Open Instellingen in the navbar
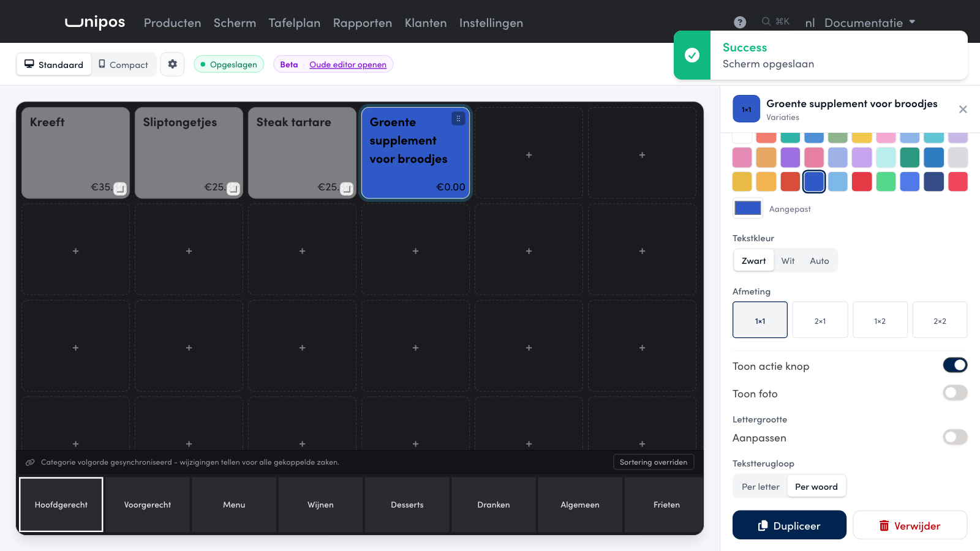 point(491,23)
